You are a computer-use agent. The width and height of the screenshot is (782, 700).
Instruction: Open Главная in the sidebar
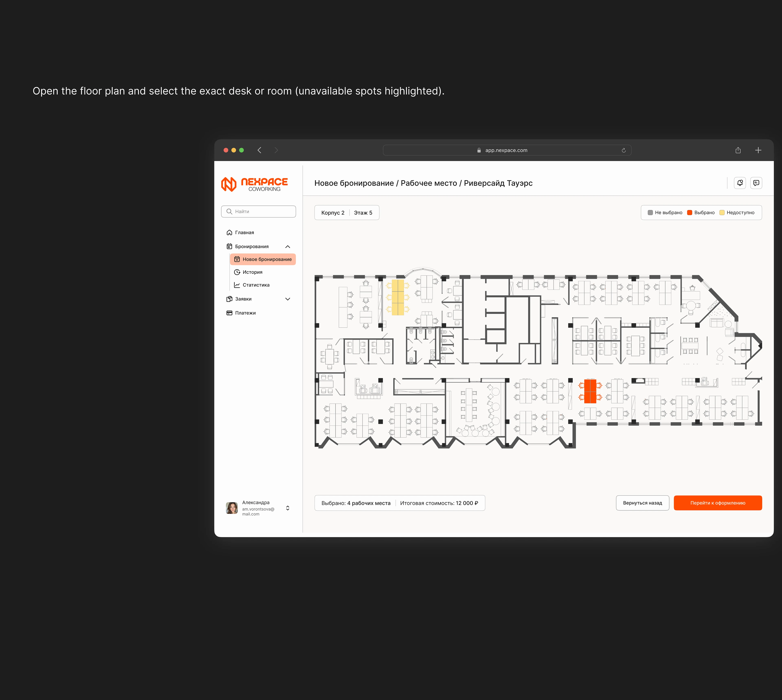pos(244,233)
